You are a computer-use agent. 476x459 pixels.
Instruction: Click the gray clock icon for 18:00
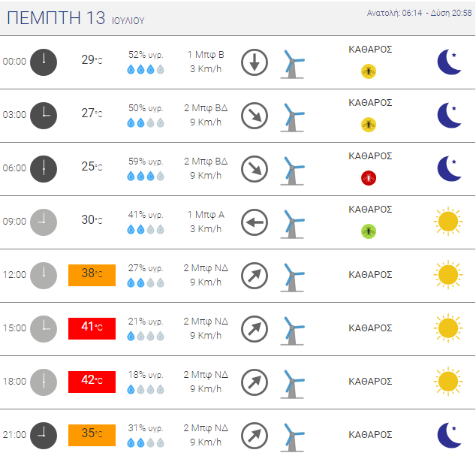click(44, 382)
